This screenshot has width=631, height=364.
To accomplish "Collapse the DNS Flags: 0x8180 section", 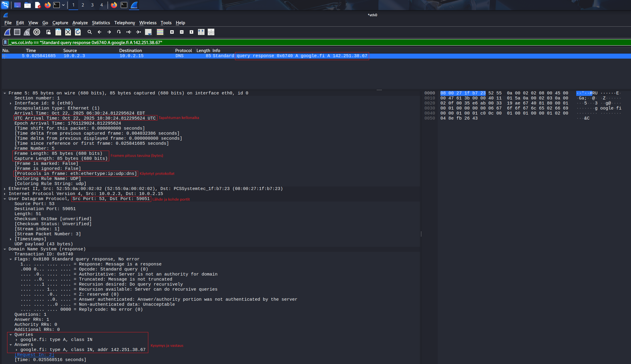I will (11, 259).
